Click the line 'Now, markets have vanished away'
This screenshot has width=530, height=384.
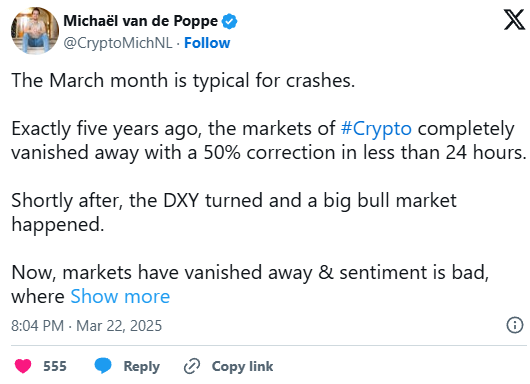click(x=250, y=273)
